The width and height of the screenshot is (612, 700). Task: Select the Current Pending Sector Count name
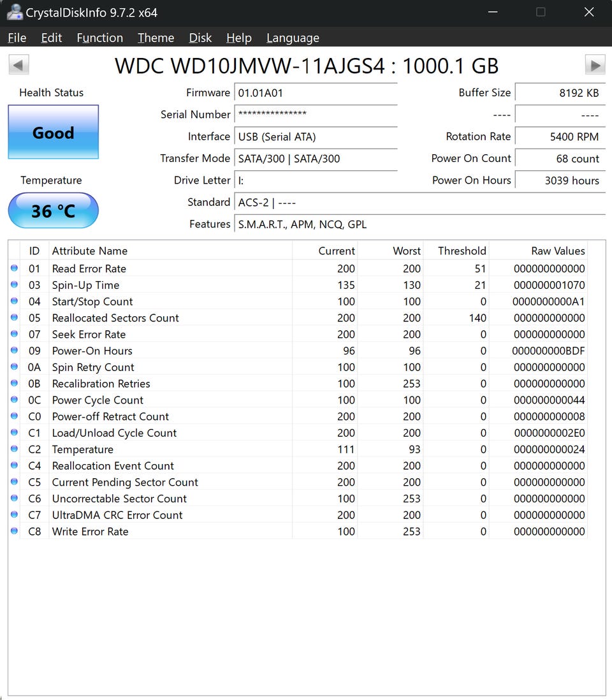[x=125, y=482]
